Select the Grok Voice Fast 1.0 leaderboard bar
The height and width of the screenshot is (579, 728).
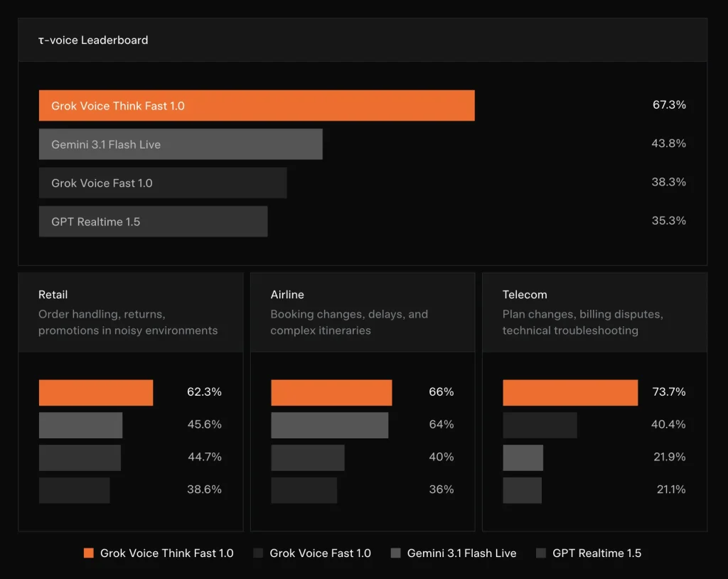point(163,183)
